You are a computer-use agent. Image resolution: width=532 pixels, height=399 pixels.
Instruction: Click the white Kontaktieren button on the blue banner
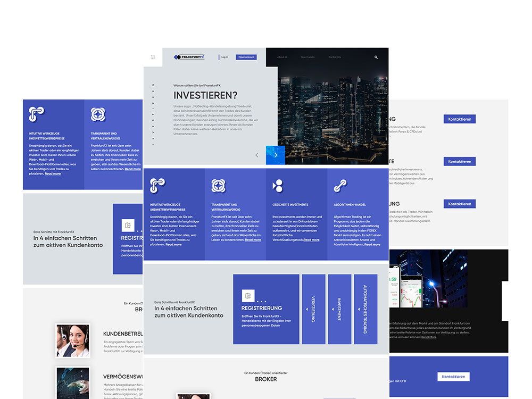[453, 377]
